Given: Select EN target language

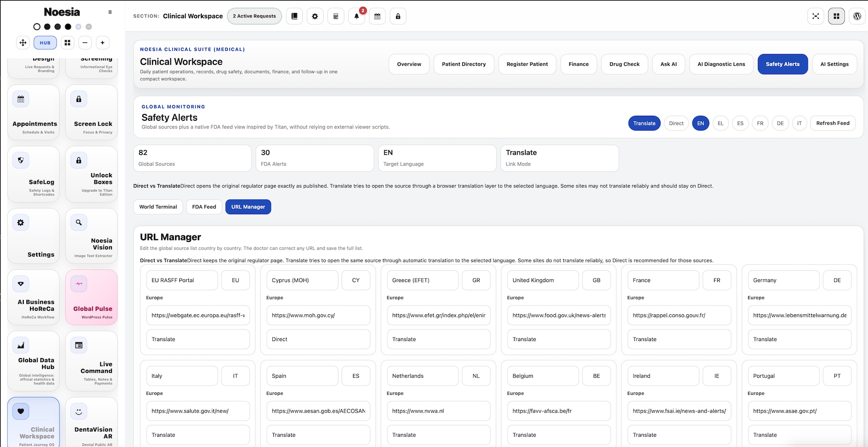Looking at the screenshot, I should pos(701,123).
